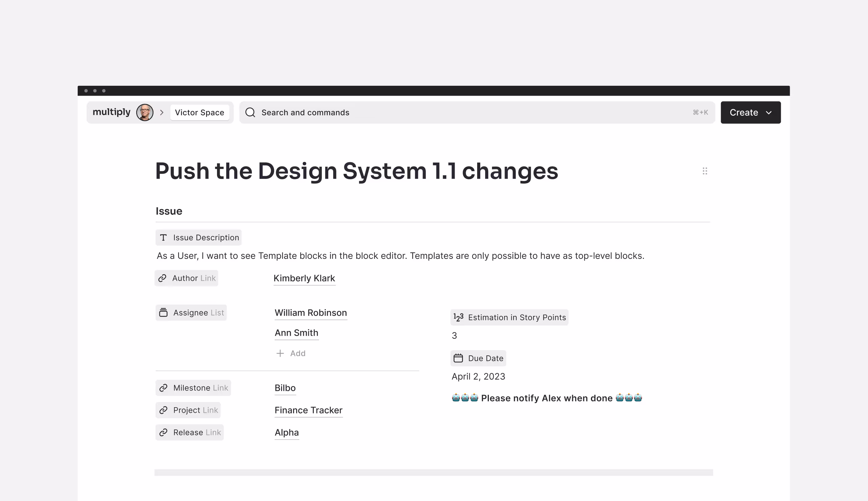Open the Kimberly Klark link
This screenshot has height=501, width=868.
304,278
